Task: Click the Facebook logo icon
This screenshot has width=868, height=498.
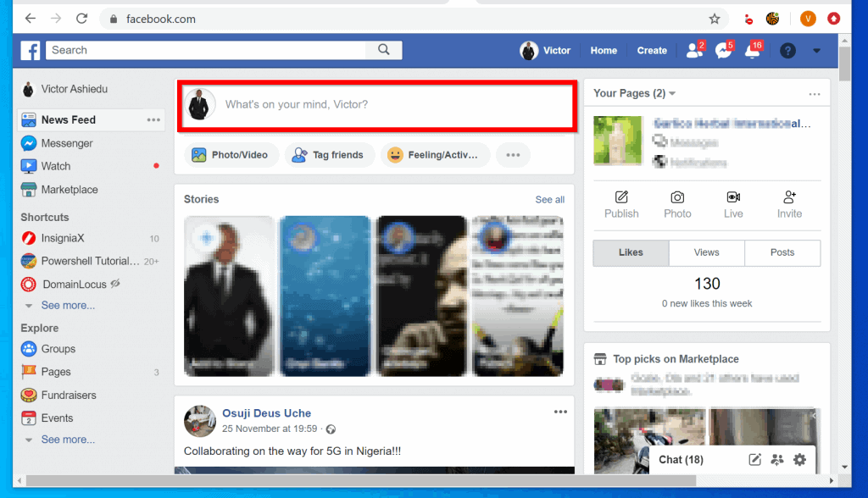Action: click(31, 50)
